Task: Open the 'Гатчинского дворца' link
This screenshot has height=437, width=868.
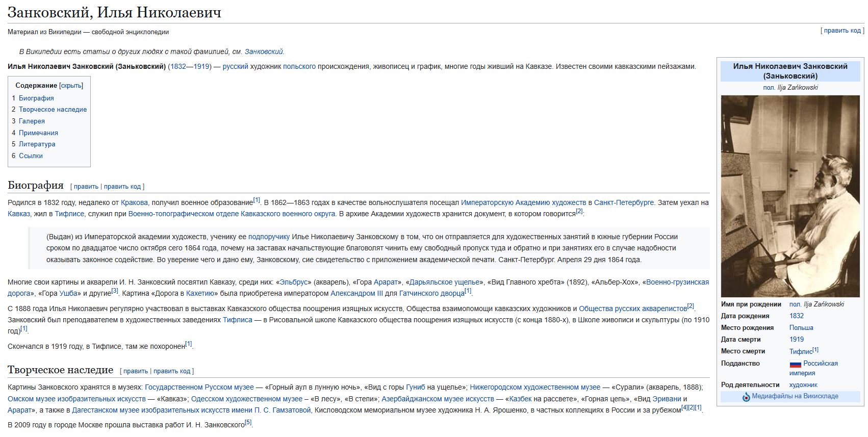Action: click(x=431, y=293)
